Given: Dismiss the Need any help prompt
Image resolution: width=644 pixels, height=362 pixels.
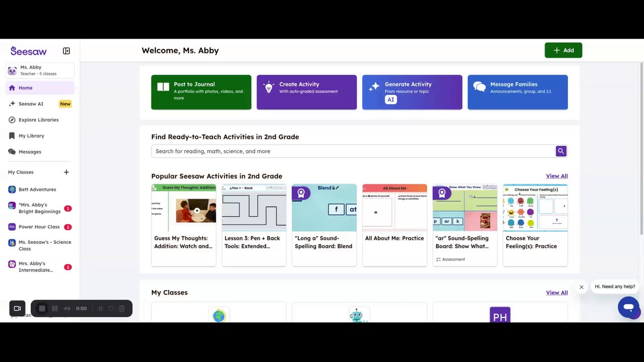Looking at the screenshot, I should click(x=581, y=287).
